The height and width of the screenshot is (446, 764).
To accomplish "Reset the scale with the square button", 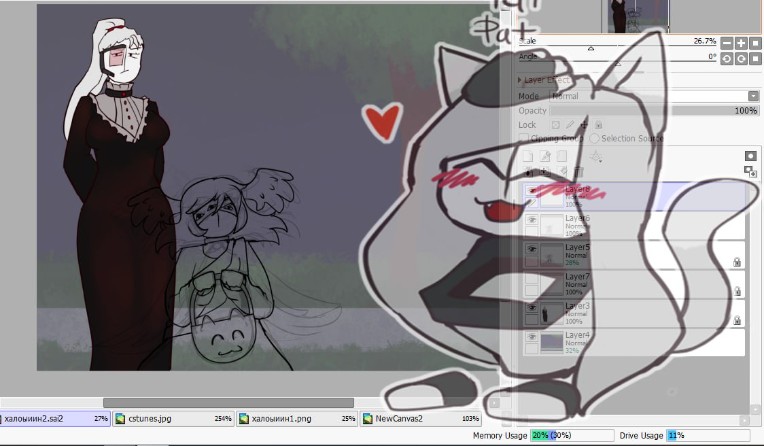I will coord(755,43).
